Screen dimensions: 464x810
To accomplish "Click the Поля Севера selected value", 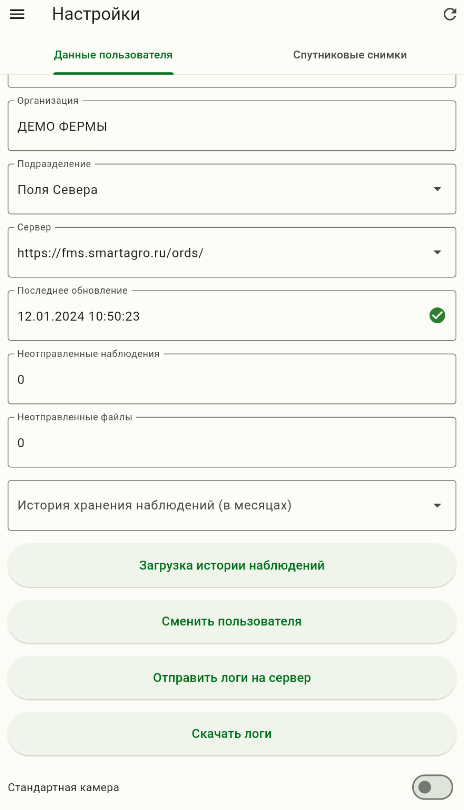I will coord(57,190).
